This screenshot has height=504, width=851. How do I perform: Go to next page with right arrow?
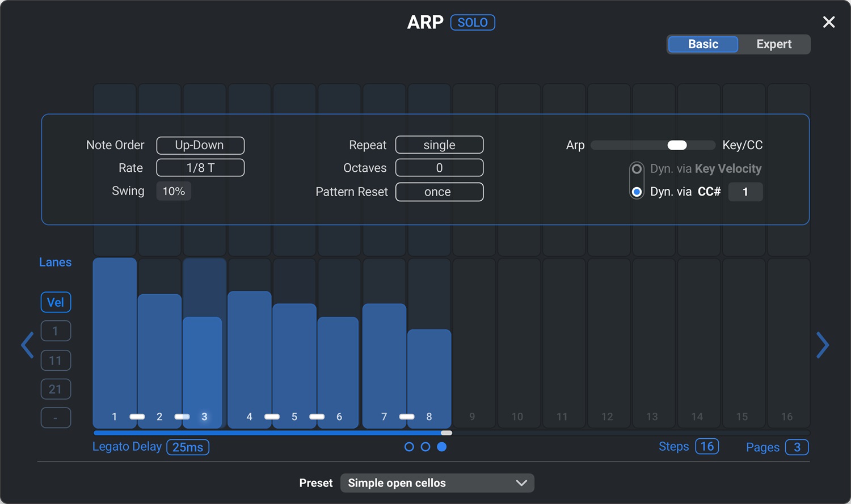pos(823,345)
